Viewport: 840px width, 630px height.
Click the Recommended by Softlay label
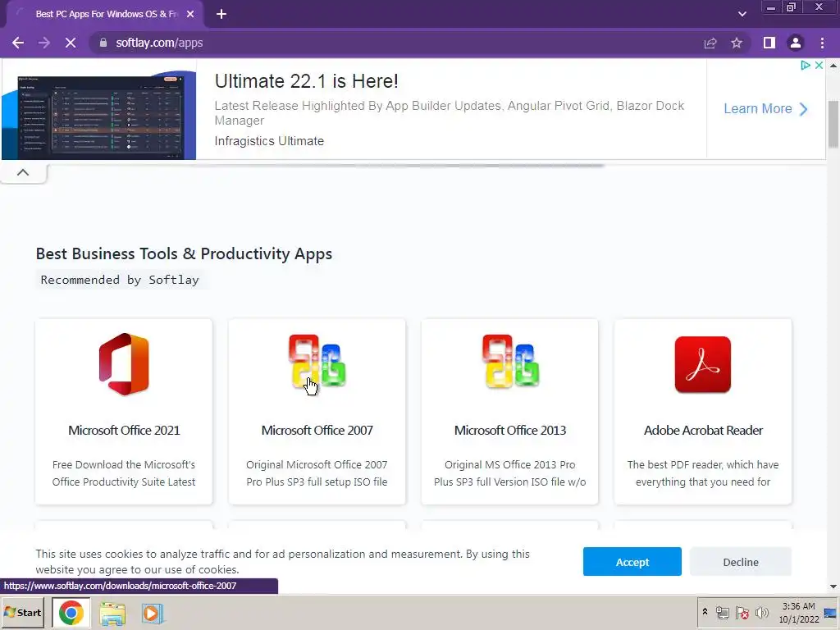click(x=120, y=280)
